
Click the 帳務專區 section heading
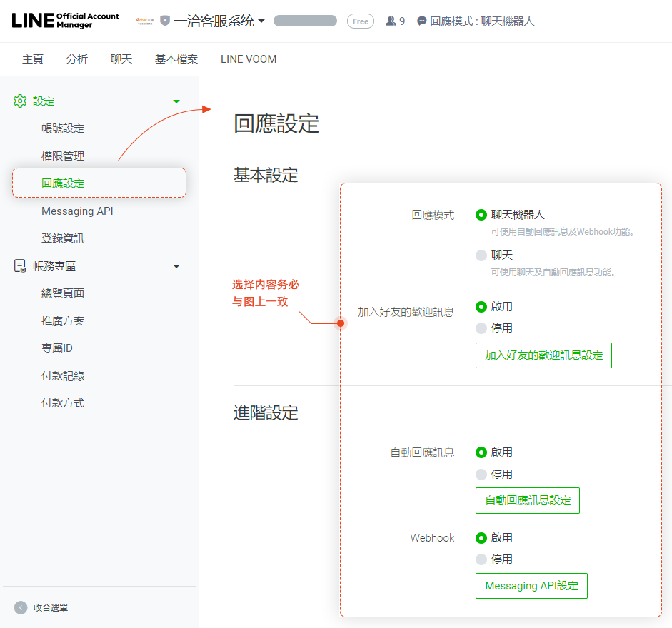pos(54,266)
